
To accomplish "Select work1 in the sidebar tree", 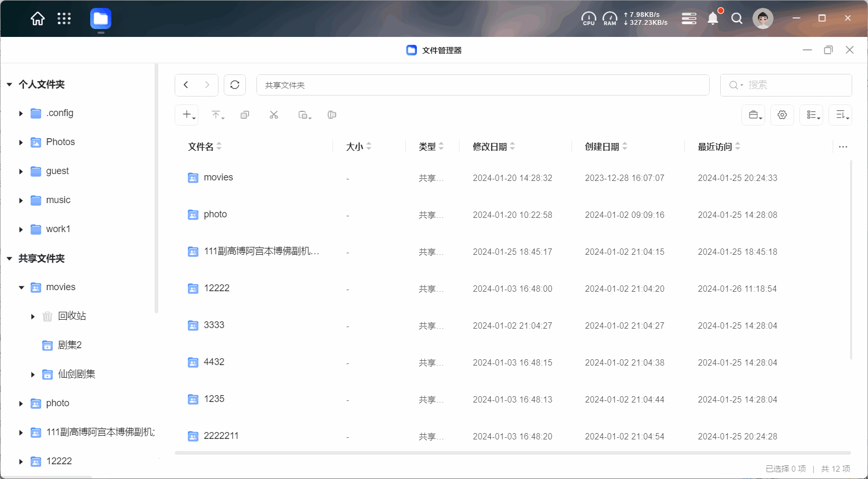I will 58,229.
